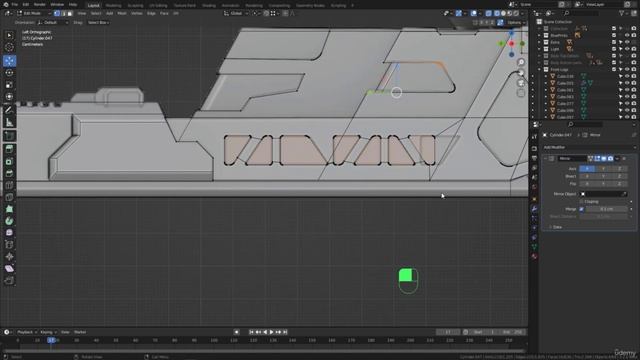Enable Flip Z in Mirror modifier

[619, 184]
